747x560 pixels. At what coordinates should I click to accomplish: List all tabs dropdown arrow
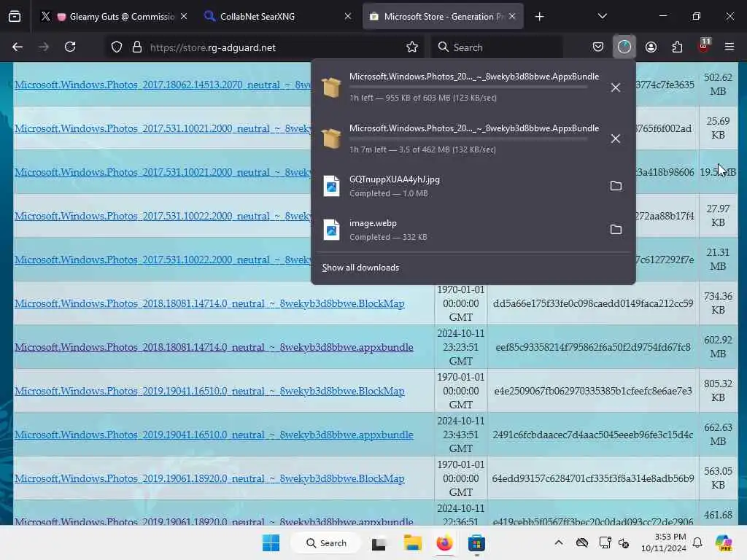603,17
